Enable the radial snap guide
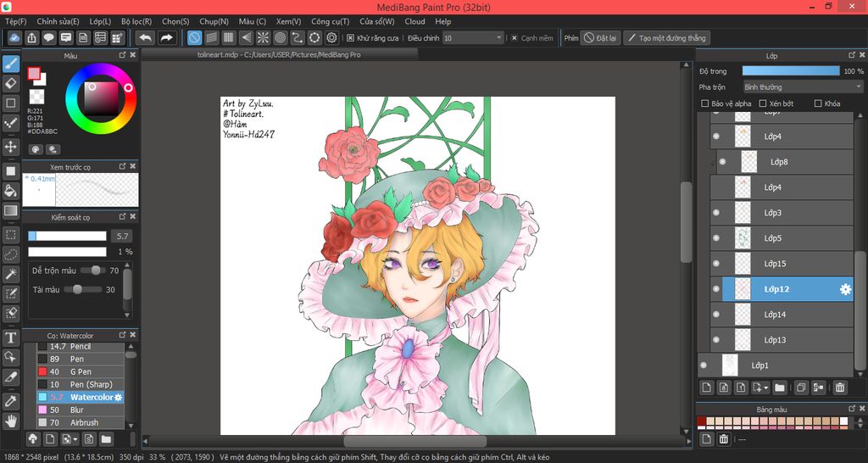The height and width of the screenshot is (463, 868). click(263, 37)
